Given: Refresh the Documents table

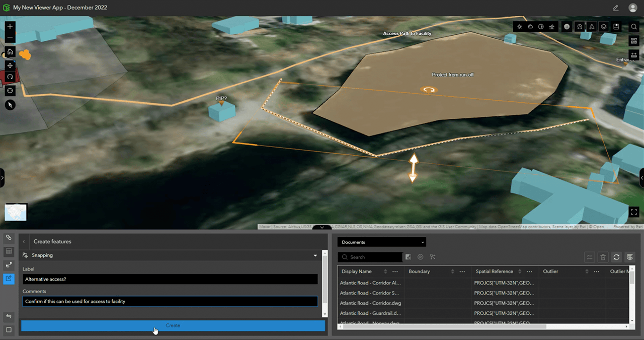Looking at the screenshot, I should coord(616,257).
